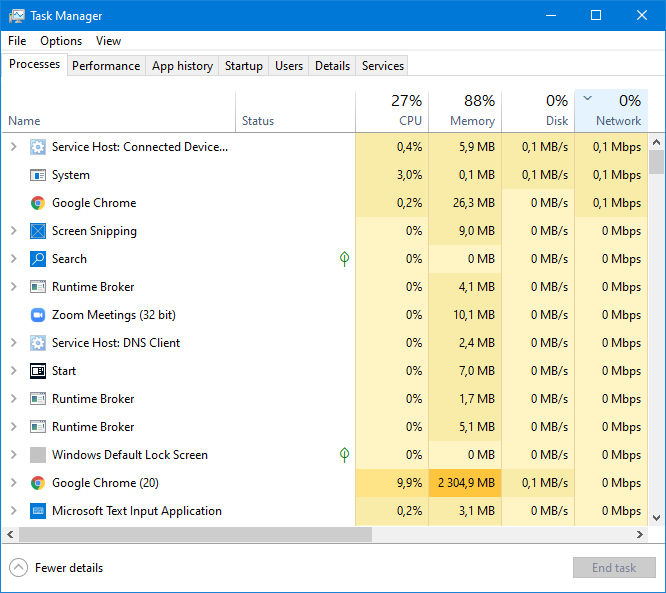Expand the Search process group
666x593 pixels.
[x=14, y=259]
